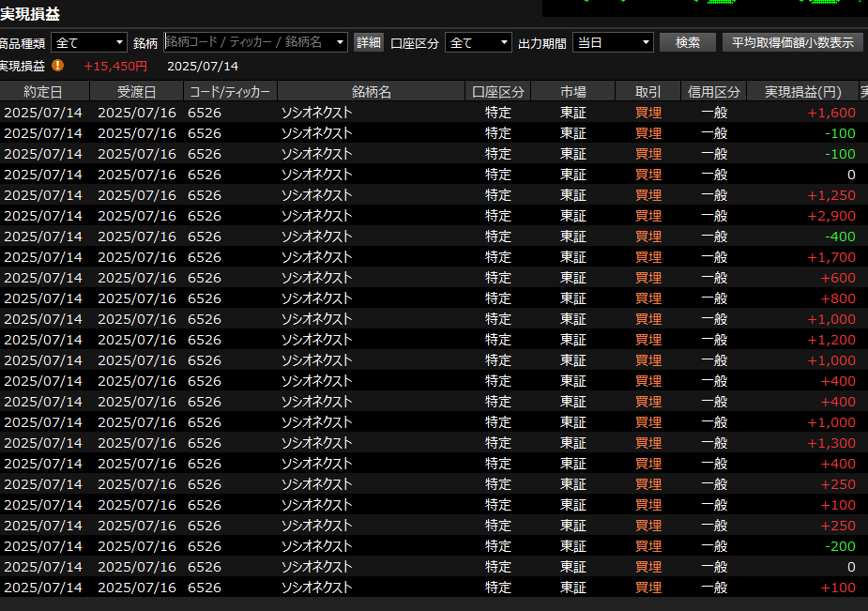Select the -400 loss cell
This screenshot has width=868, height=611.
[x=840, y=237]
